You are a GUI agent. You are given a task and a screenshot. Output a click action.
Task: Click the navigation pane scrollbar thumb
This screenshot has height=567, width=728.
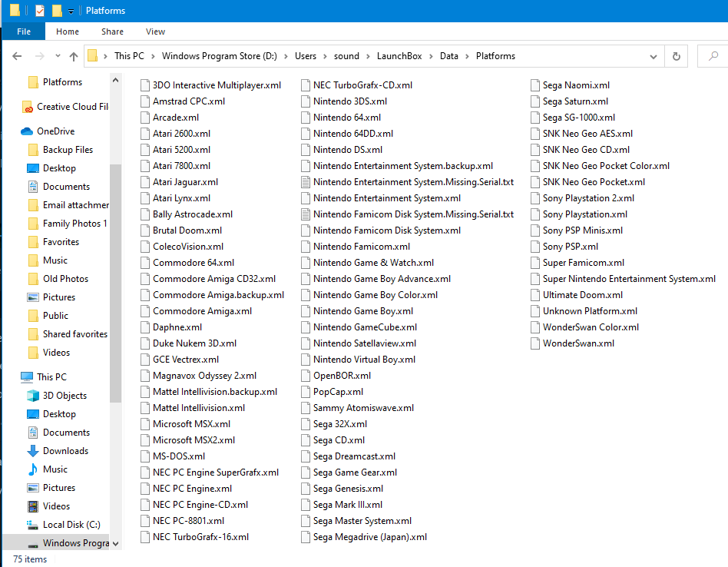click(116, 283)
